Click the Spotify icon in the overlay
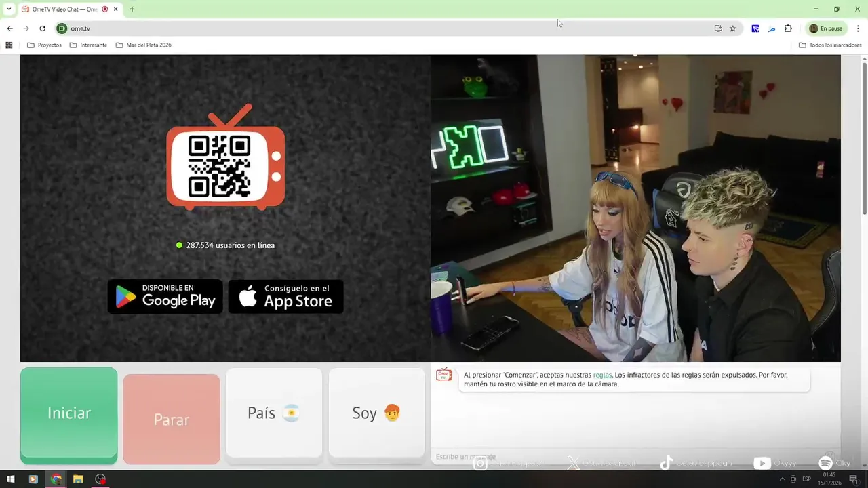Image resolution: width=868 pixels, height=488 pixels. pos(825,463)
